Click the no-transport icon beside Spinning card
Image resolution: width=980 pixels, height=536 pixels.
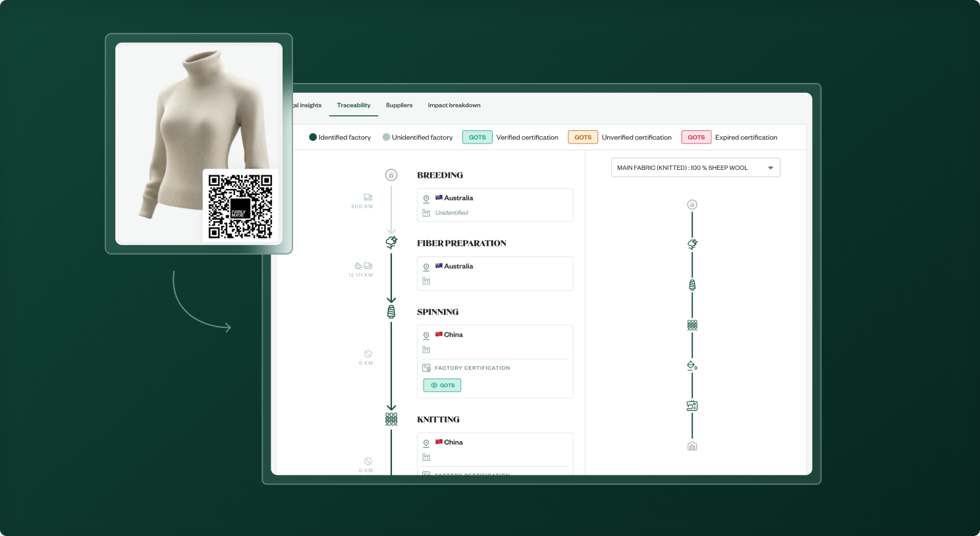368,354
